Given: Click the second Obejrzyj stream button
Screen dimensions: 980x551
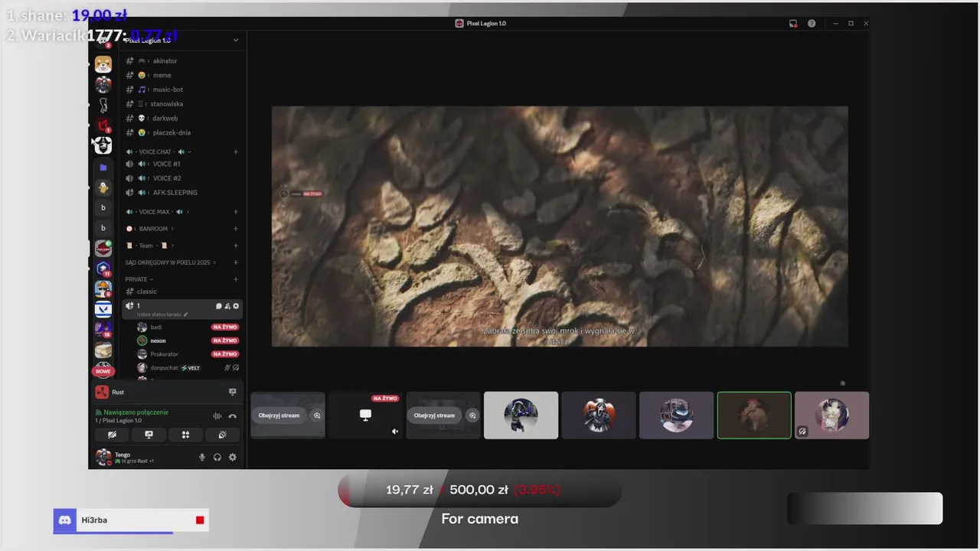Looking at the screenshot, I should pos(435,416).
